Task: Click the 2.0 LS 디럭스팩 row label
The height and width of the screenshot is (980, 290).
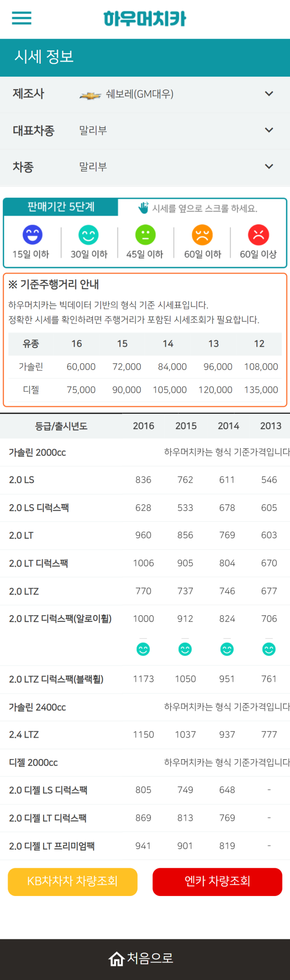Action: pyautogui.click(x=39, y=508)
